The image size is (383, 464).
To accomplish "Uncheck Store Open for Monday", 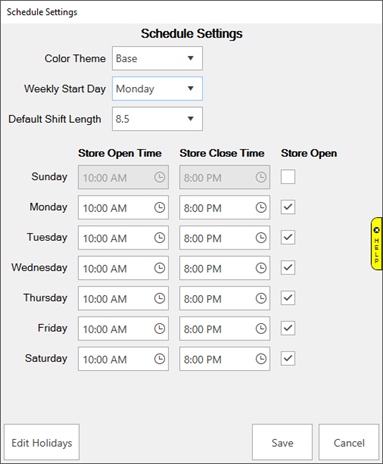I will click(288, 207).
